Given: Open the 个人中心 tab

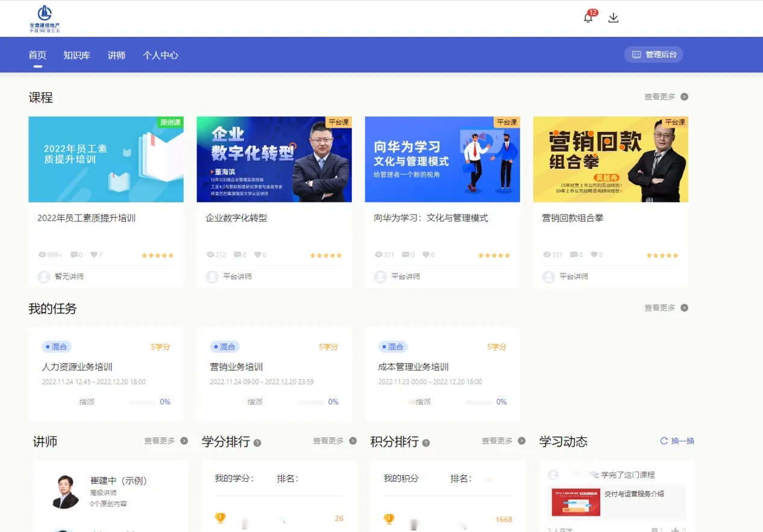Looking at the screenshot, I should click(x=160, y=55).
